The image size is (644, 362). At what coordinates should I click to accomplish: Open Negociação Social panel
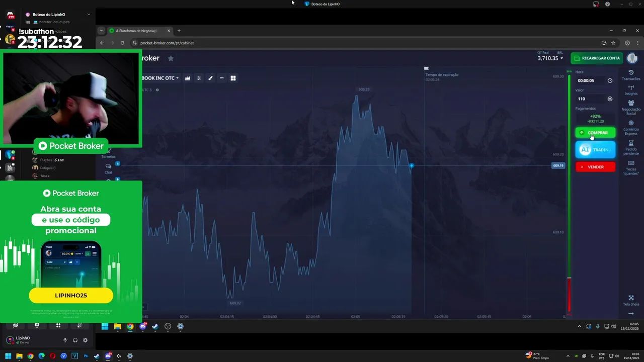click(631, 107)
